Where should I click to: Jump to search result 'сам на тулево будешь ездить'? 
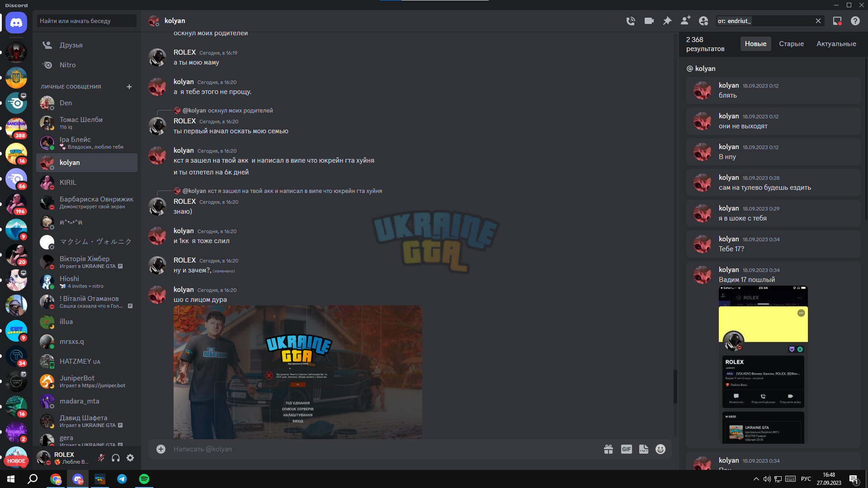pyautogui.click(x=773, y=183)
